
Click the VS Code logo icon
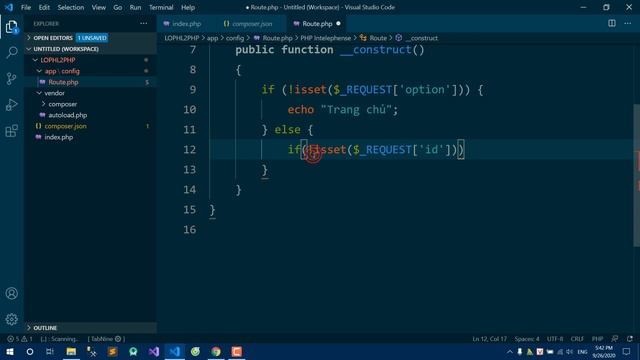[9, 7]
